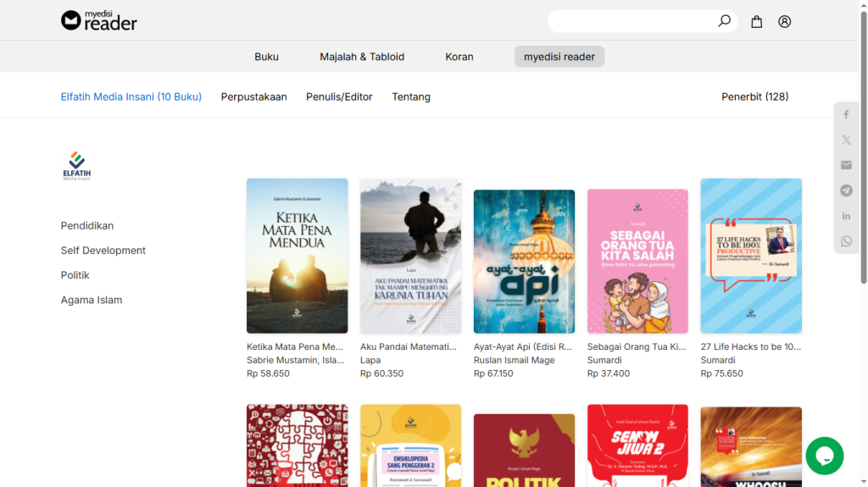Switch to the Penulis/Editor tab

[x=339, y=97]
